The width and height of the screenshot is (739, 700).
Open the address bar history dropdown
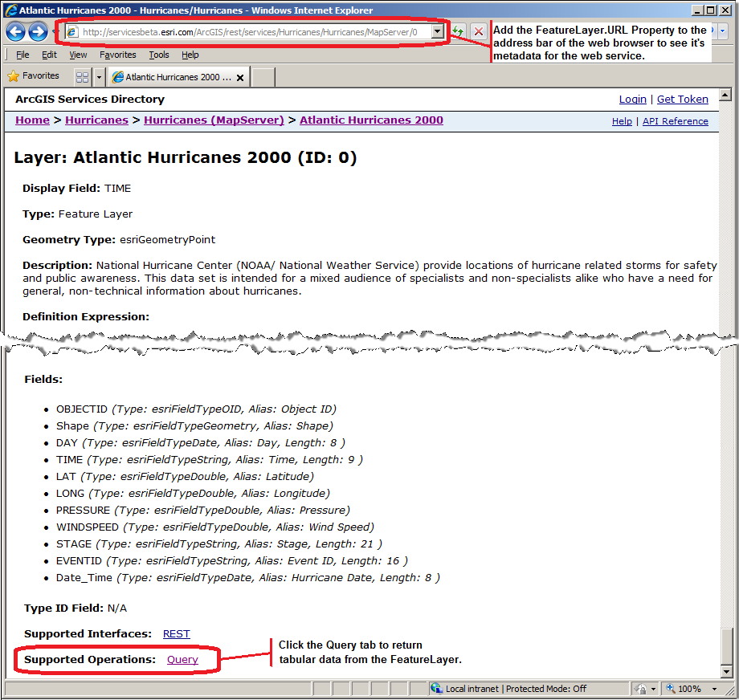coord(439,31)
